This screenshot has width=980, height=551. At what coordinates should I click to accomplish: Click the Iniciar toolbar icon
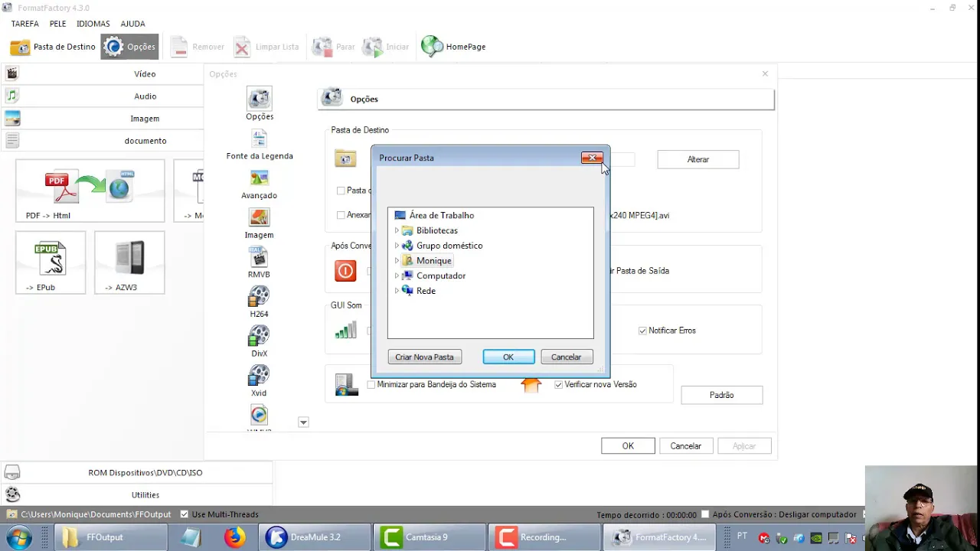click(x=373, y=47)
